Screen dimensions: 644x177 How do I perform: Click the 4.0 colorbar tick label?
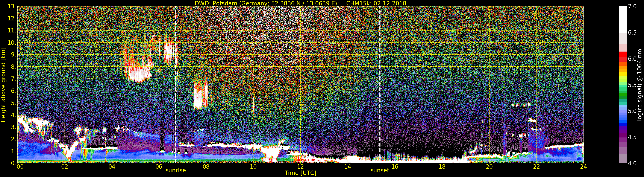click(x=632, y=163)
